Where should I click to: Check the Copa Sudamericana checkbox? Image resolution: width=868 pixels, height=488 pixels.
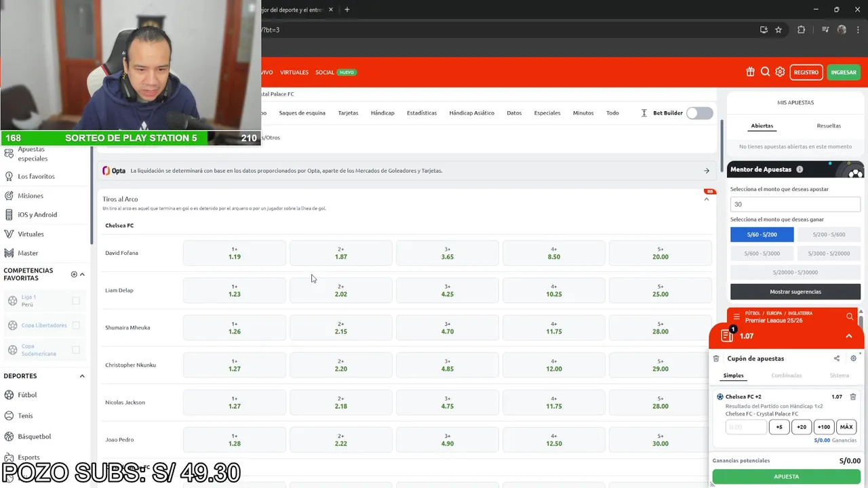point(76,350)
